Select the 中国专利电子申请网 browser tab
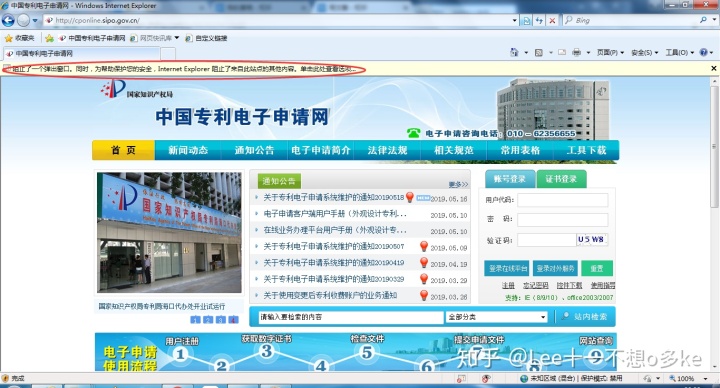 pos(82,54)
